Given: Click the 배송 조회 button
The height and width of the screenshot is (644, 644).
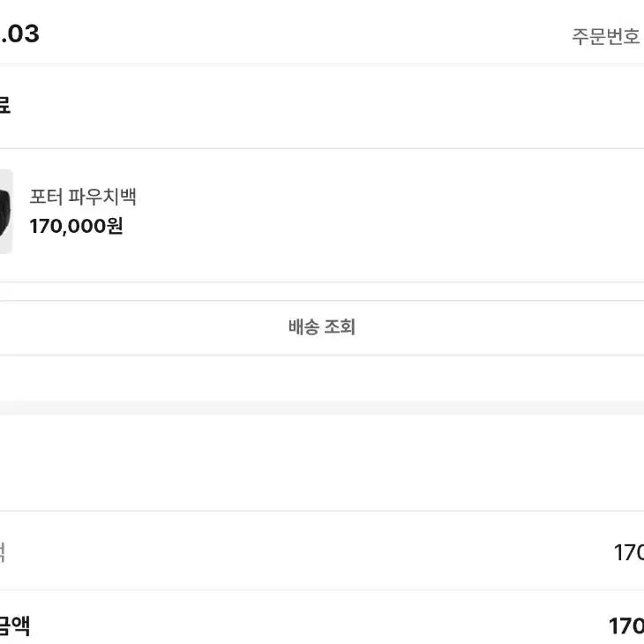Looking at the screenshot, I should click(321, 327).
